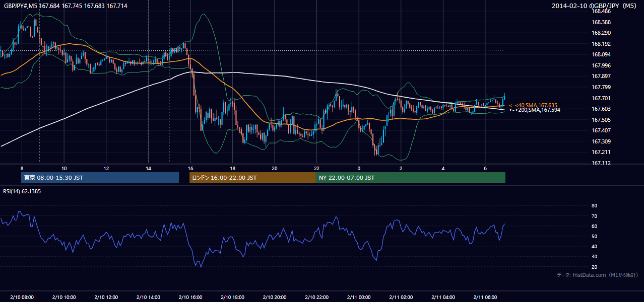Click hour label 8 under the price chart
Image resolution: width=644 pixels, height=302 pixels.
[x=22, y=168]
